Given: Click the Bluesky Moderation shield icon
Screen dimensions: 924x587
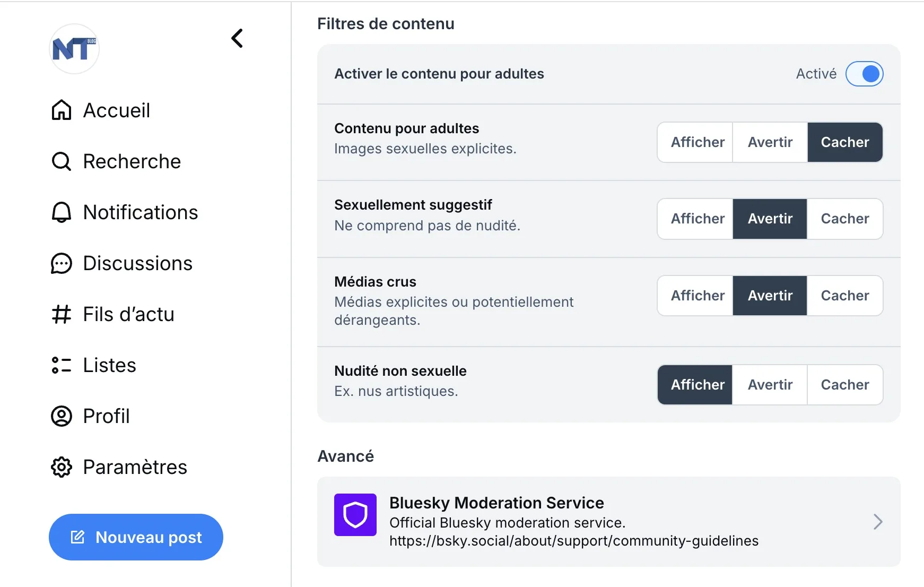Looking at the screenshot, I should pyautogui.click(x=355, y=515).
